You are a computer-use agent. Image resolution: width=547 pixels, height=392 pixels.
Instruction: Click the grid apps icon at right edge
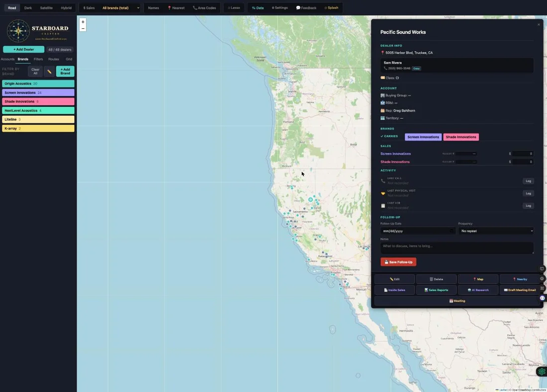542,288
